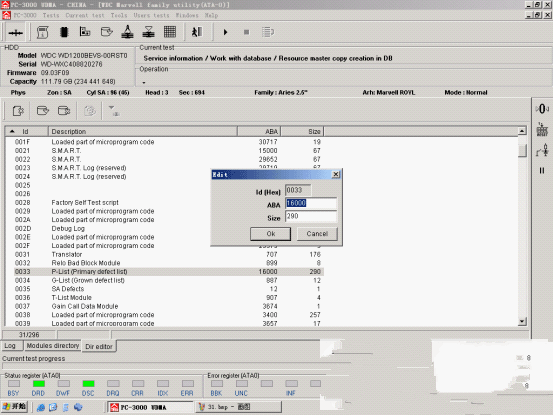The image size is (553, 415).
Task: Click the Size input field showing 290
Action: tap(311, 216)
